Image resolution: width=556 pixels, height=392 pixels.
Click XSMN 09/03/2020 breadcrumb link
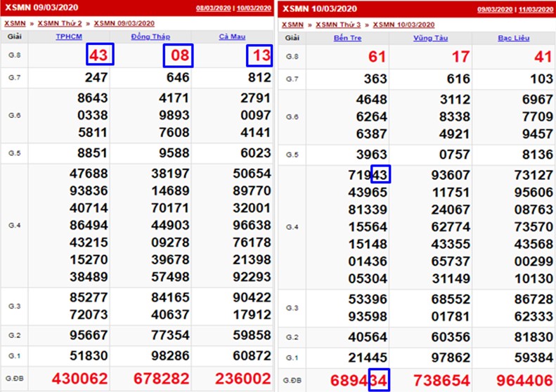124,23
